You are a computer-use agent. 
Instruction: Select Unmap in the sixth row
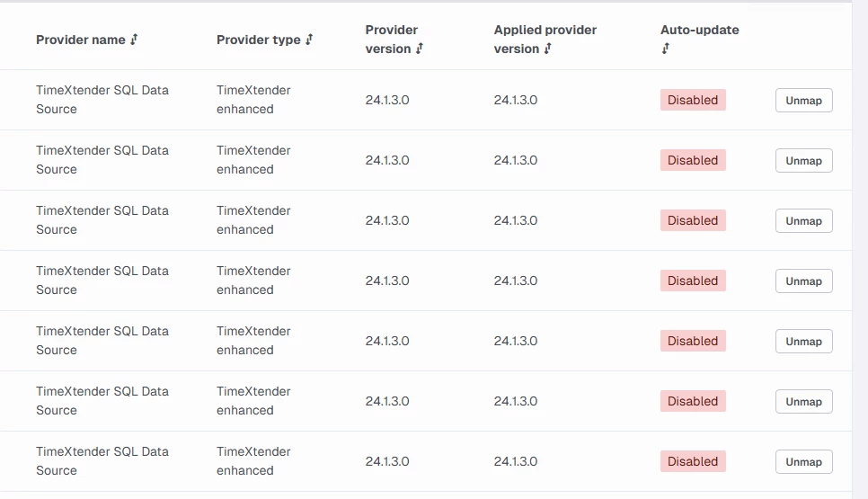[803, 402]
